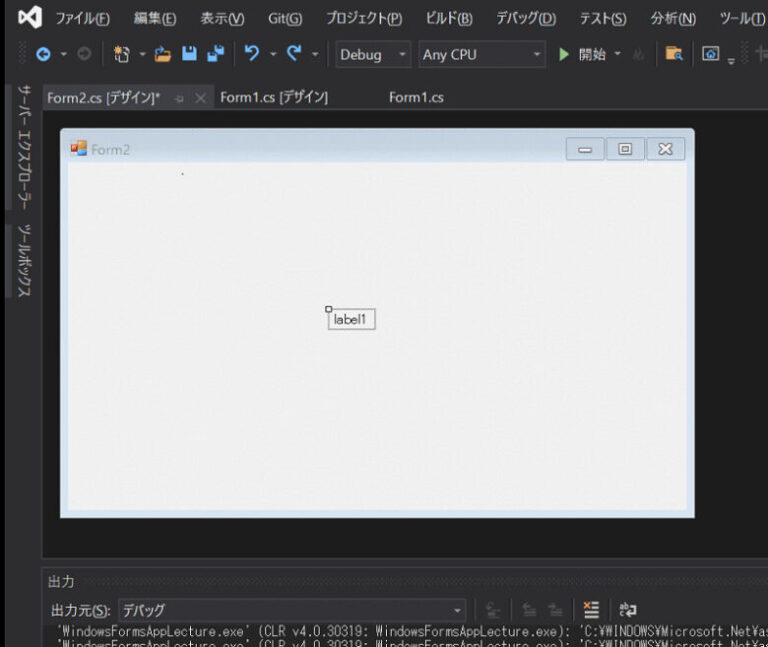Start debugging with the 開始 button
This screenshot has height=647, width=768.
point(582,54)
